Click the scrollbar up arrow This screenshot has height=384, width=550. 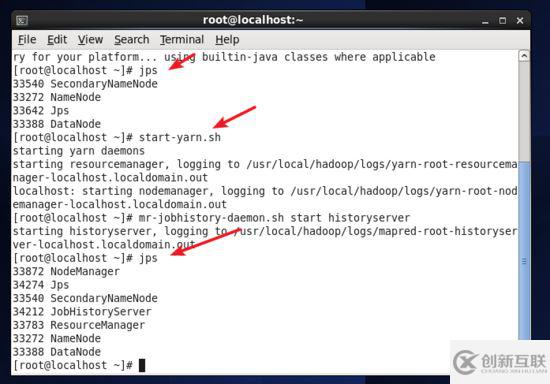[524, 56]
